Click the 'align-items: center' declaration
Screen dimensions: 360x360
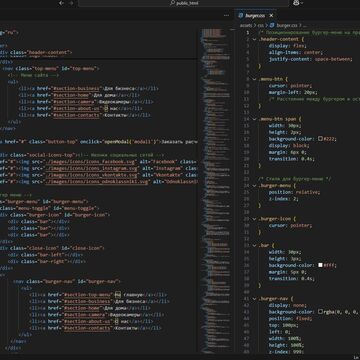[x=295, y=52]
